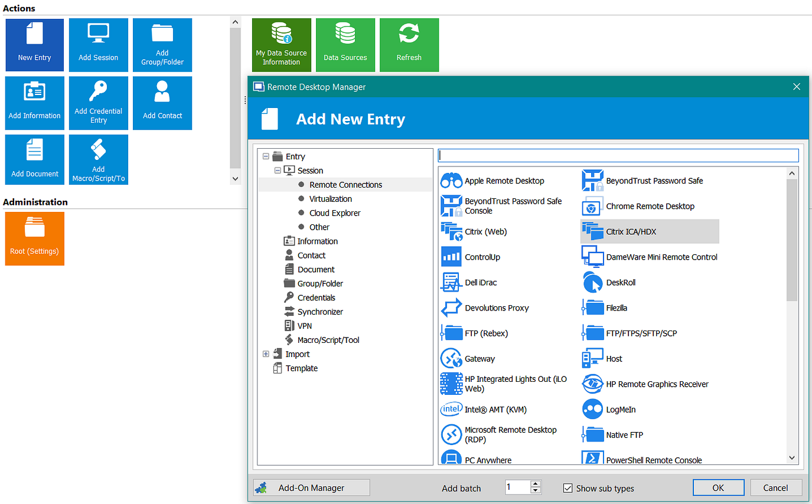Collapse the Session tree node
Screen dimensions: 812x504
point(278,171)
